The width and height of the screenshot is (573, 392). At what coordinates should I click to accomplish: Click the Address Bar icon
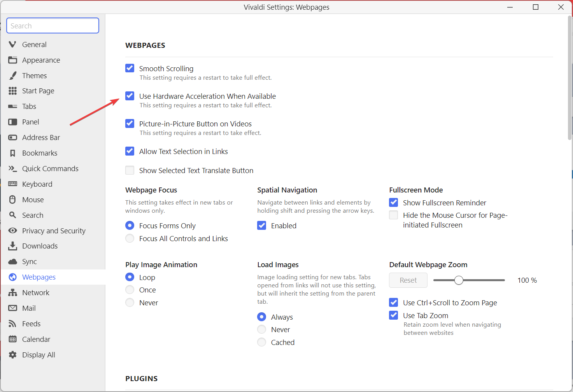click(x=12, y=137)
